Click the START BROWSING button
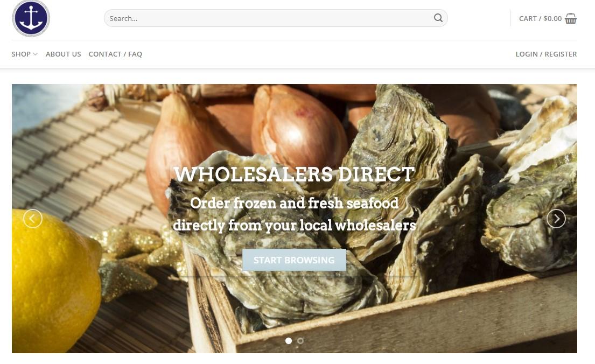This screenshot has height=364, width=595. [294, 260]
